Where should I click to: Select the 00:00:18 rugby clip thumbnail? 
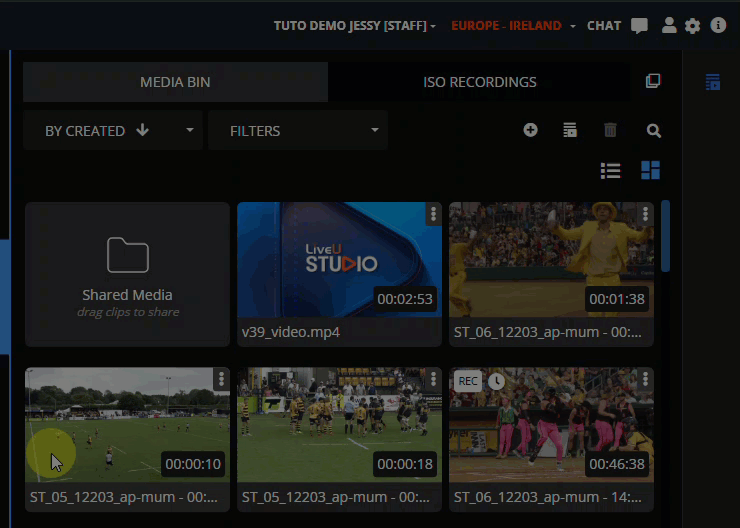339,425
